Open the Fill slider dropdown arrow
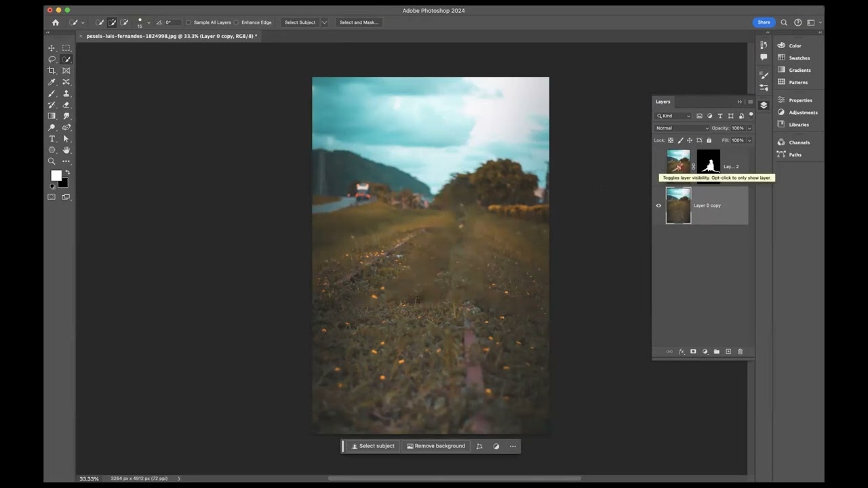 point(749,140)
